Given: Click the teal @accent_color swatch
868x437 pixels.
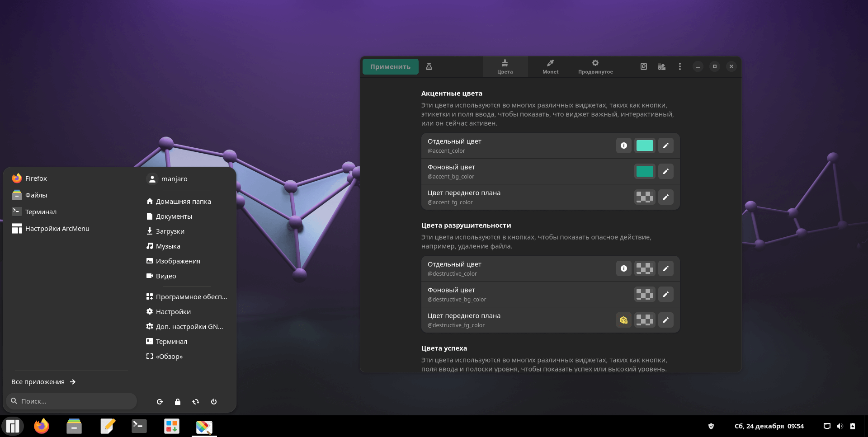Looking at the screenshot, I should [x=645, y=146].
